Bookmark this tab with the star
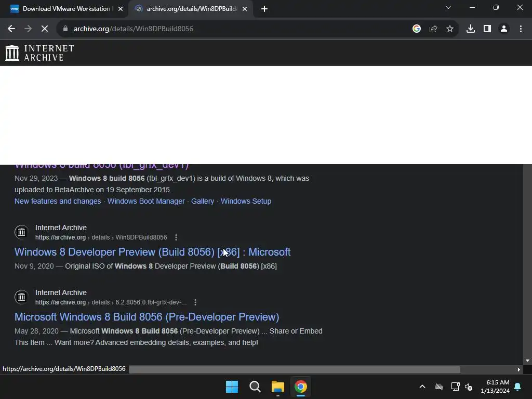This screenshot has height=399, width=532. 450,29
